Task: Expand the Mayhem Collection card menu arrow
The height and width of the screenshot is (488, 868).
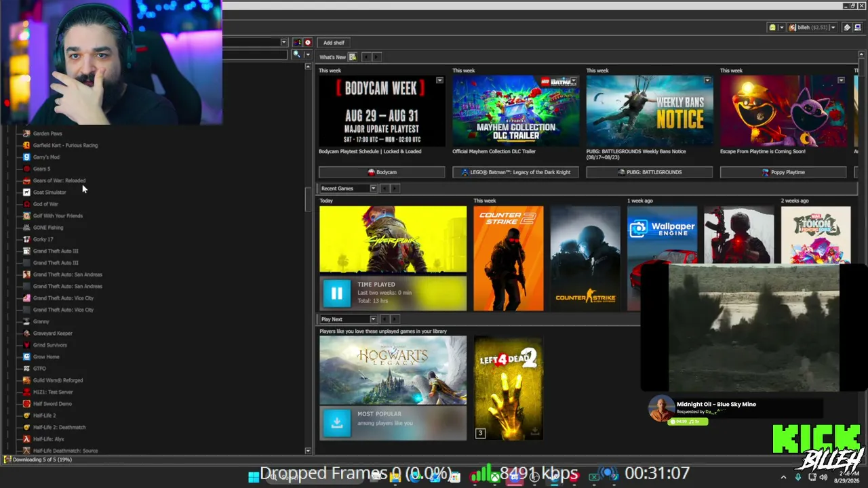Action: click(x=574, y=81)
